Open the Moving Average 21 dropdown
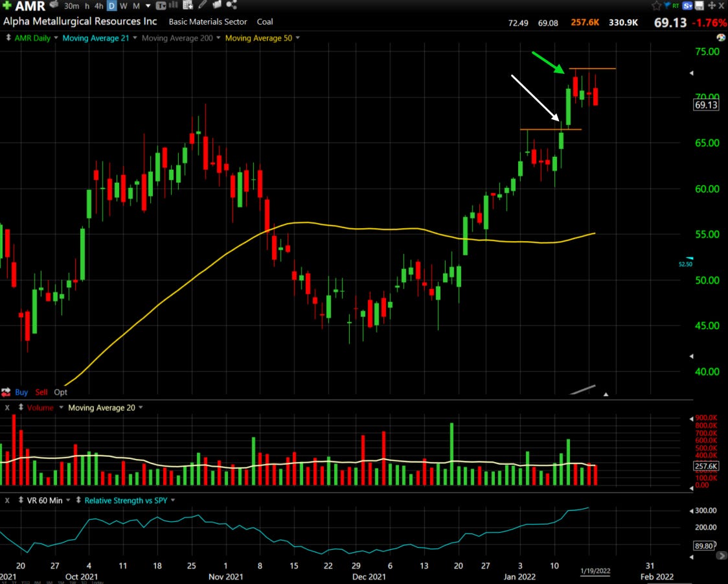728x584 pixels. pyautogui.click(x=135, y=38)
